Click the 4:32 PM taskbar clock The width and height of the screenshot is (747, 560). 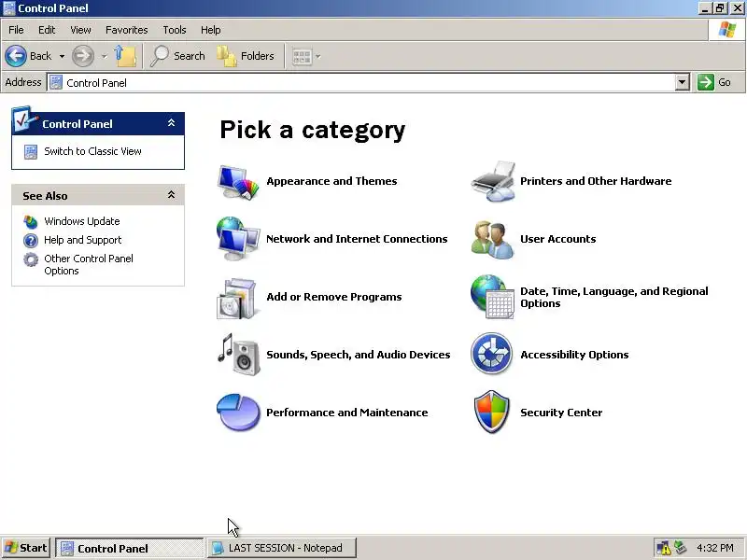715,548
